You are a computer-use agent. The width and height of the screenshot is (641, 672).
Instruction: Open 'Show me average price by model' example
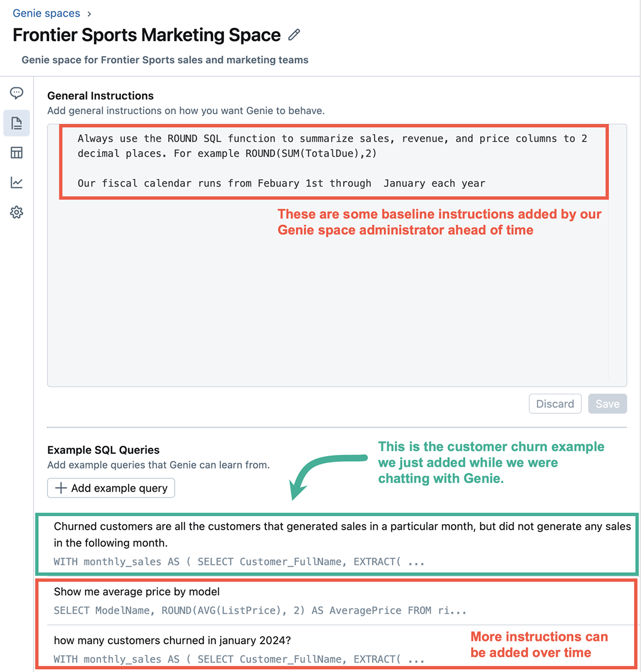[137, 591]
